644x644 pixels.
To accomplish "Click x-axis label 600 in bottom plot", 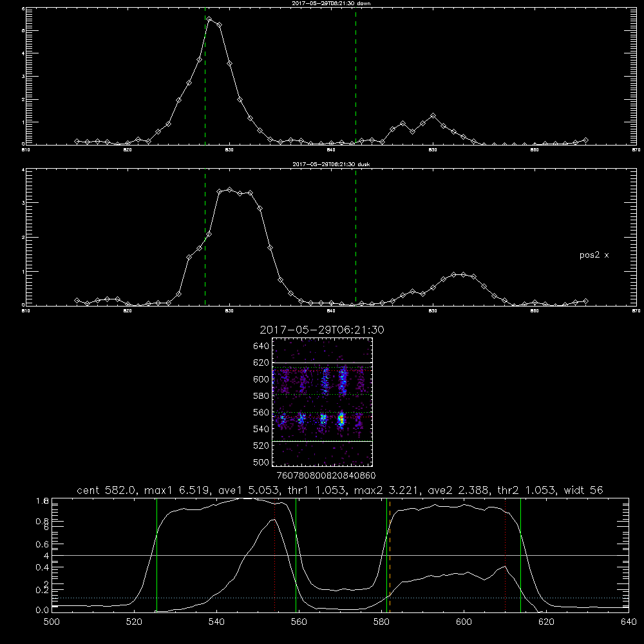I will point(464,622).
